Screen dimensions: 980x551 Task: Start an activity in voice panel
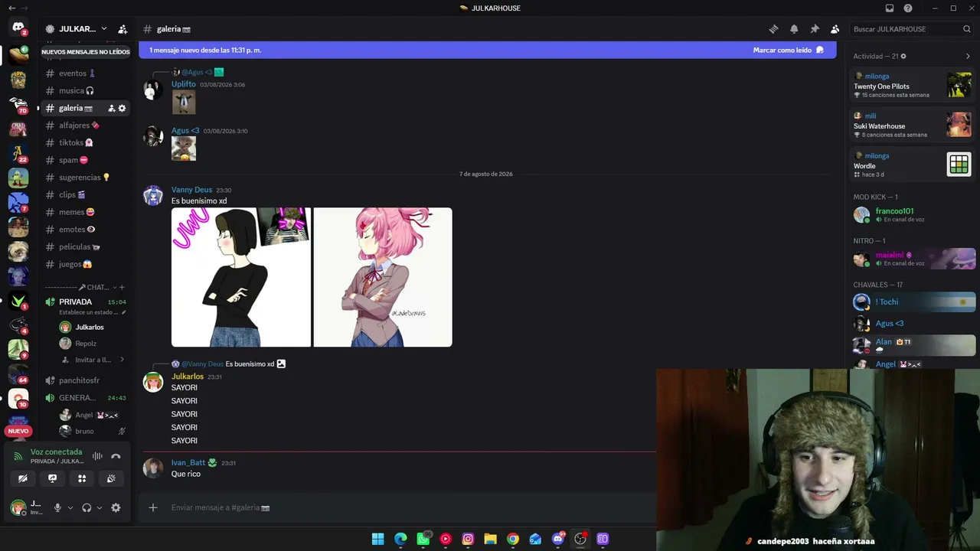click(x=82, y=478)
